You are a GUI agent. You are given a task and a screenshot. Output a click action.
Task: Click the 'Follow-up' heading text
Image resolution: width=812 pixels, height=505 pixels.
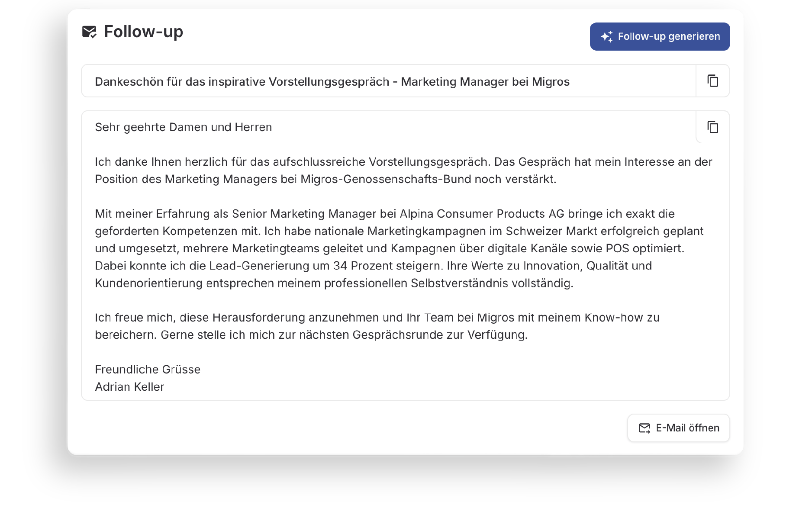pos(143,32)
